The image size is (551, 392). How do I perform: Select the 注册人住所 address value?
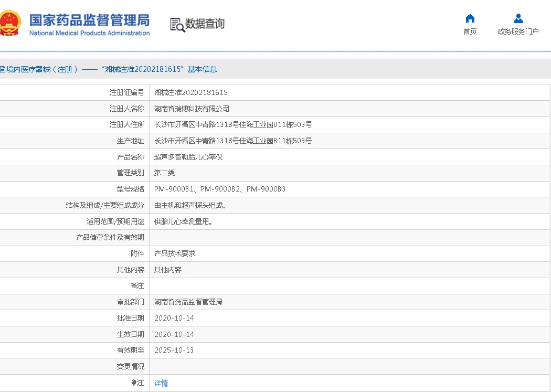pyautogui.click(x=234, y=124)
